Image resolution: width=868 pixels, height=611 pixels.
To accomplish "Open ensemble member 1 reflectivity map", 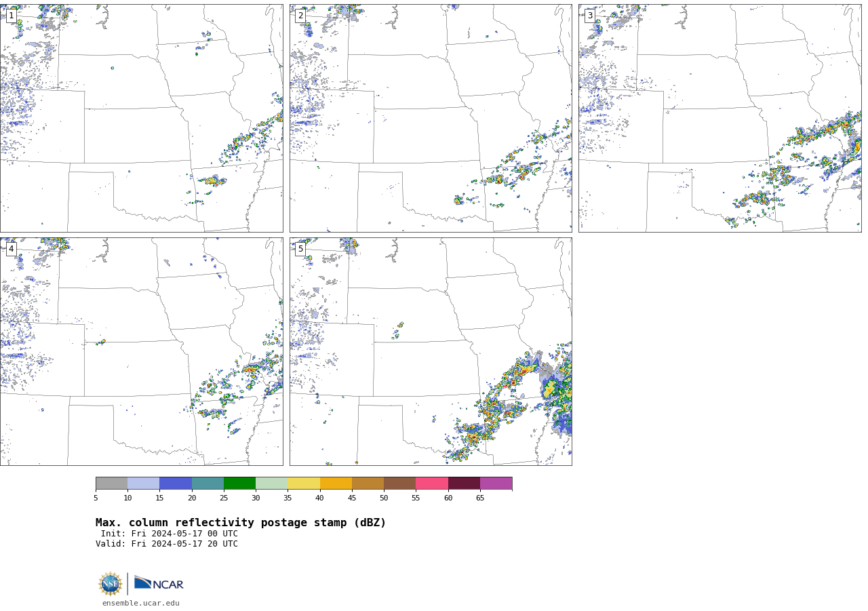I will pyautogui.click(x=142, y=118).
